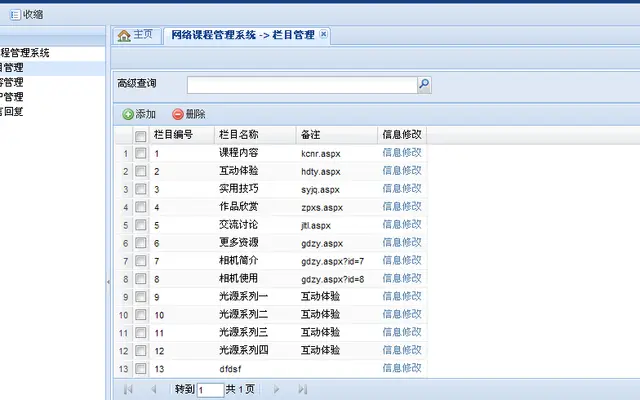The width and height of the screenshot is (640, 400).
Task: Check the box for 交流讨论 row
Action: [x=140, y=225]
